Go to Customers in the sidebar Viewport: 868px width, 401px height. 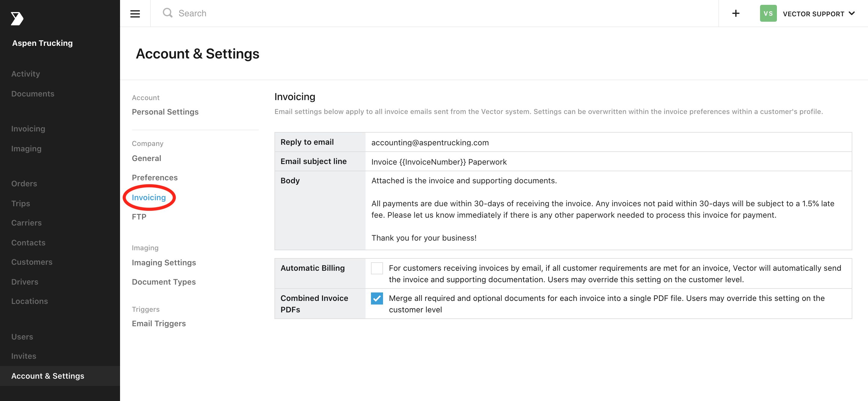[x=32, y=262]
